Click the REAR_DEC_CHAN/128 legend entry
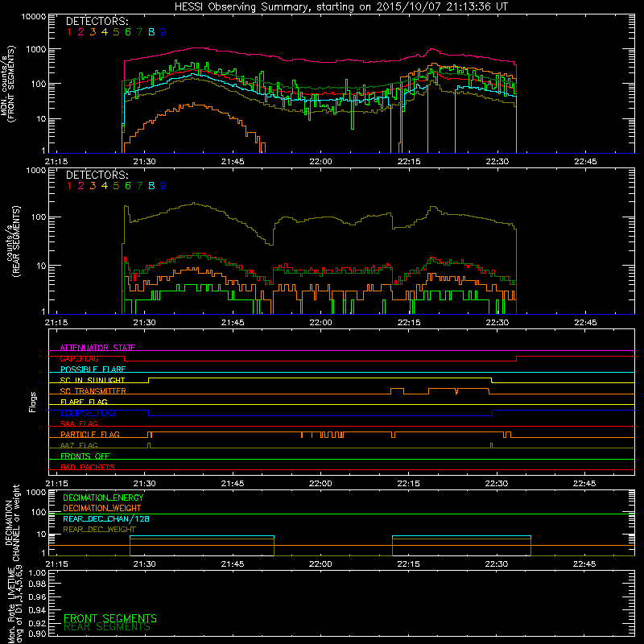Viewport: 644px width, 644px height. [106, 518]
